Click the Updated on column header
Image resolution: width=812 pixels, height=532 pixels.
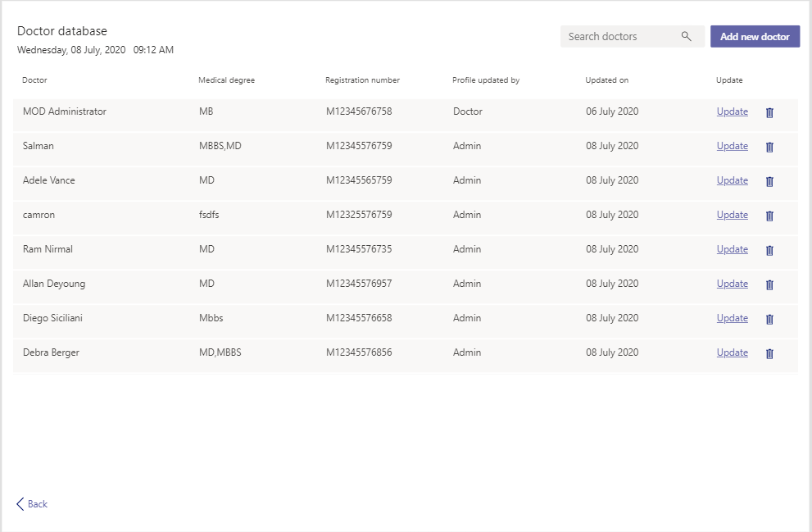607,80
